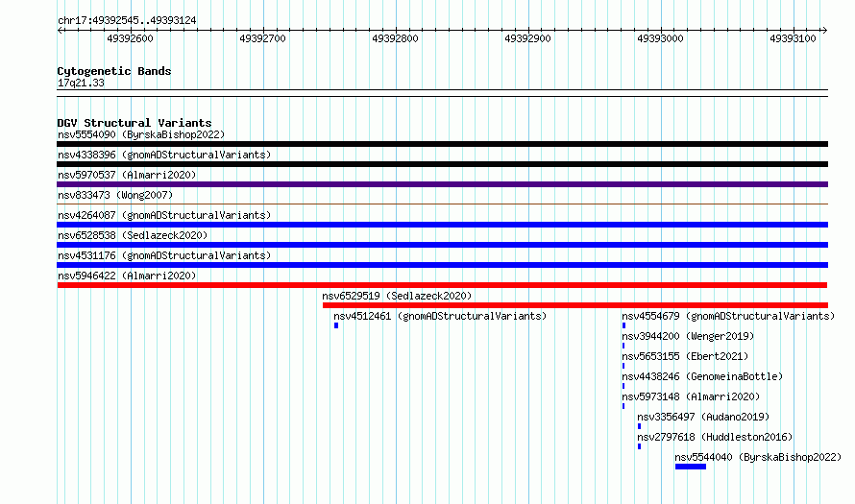This screenshot has height=504, width=855.
Task: Click the chr17:49392545..49393124 region label
Action: [127, 21]
